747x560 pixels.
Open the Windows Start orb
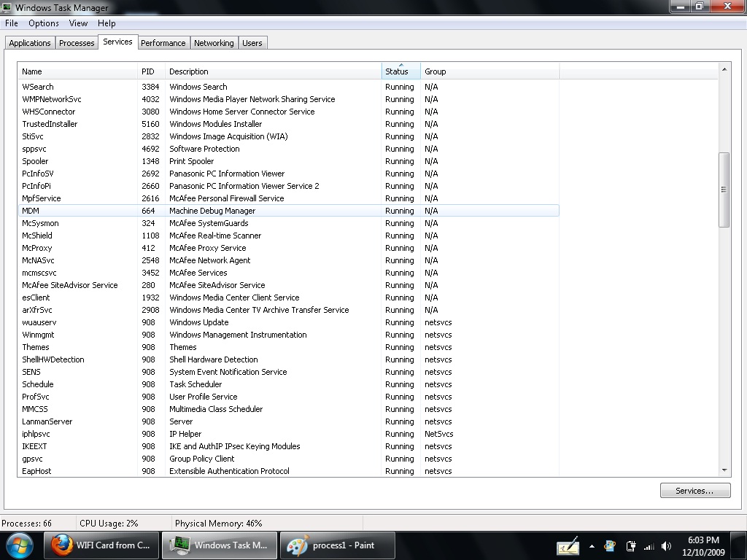pyautogui.click(x=20, y=545)
